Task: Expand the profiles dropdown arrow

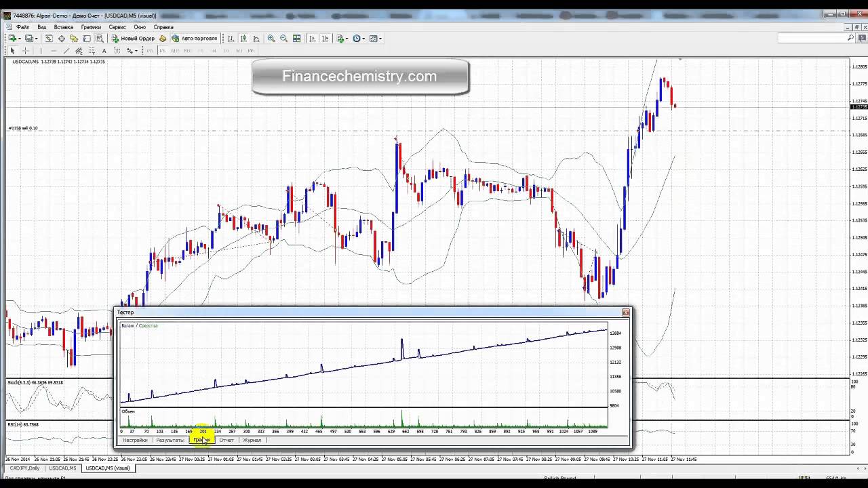Action: pyautogui.click(x=37, y=39)
